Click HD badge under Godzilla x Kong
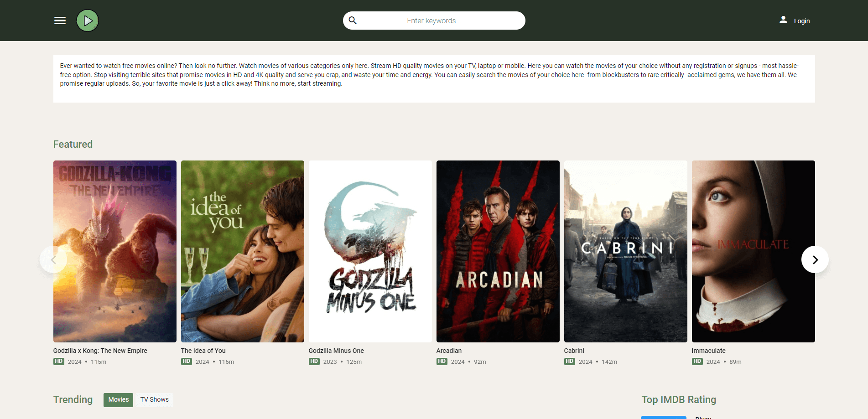This screenshot has height=419, width=868. click(x=59, y=362)
